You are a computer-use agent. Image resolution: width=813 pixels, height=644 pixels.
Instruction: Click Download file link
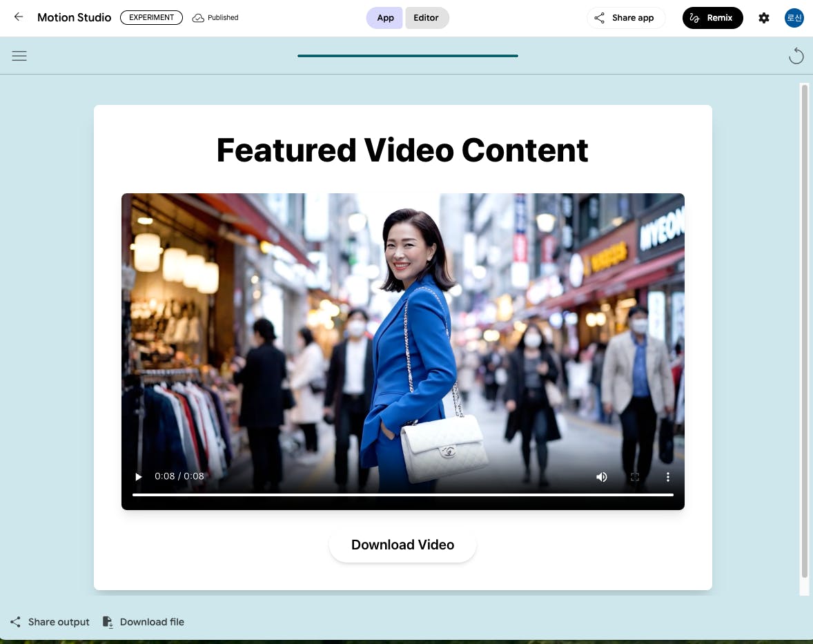[143, 622]
